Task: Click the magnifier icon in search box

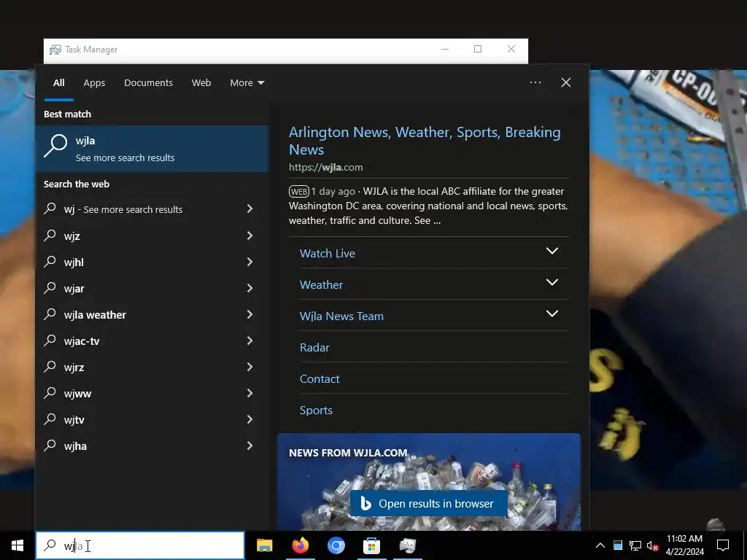Action: click(50, 545)
